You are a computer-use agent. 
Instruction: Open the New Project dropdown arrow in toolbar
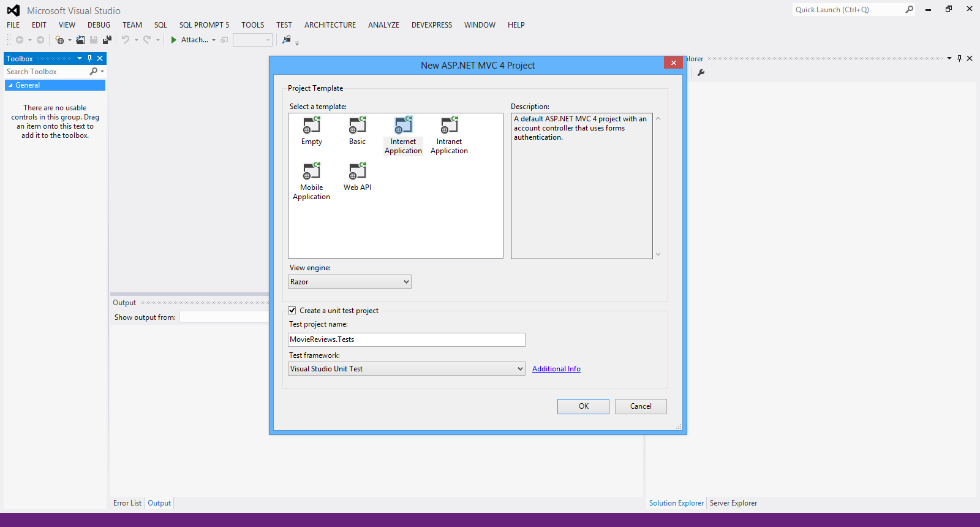click(x=69, y=40)
